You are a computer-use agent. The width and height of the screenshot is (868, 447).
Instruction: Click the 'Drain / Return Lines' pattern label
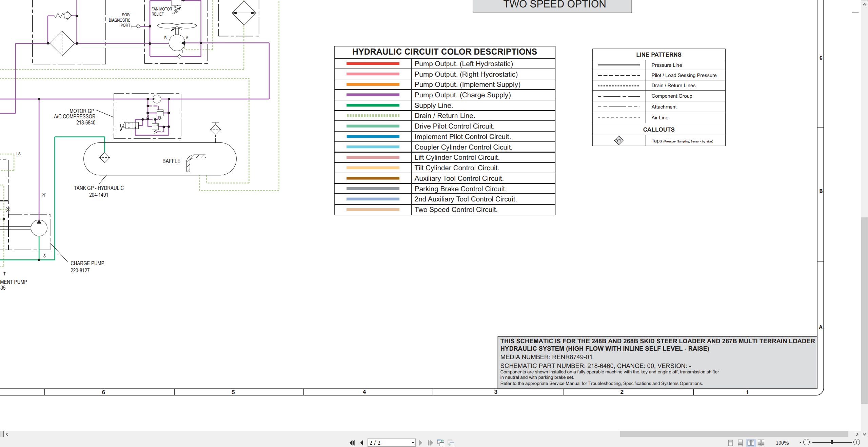[673, 85]
